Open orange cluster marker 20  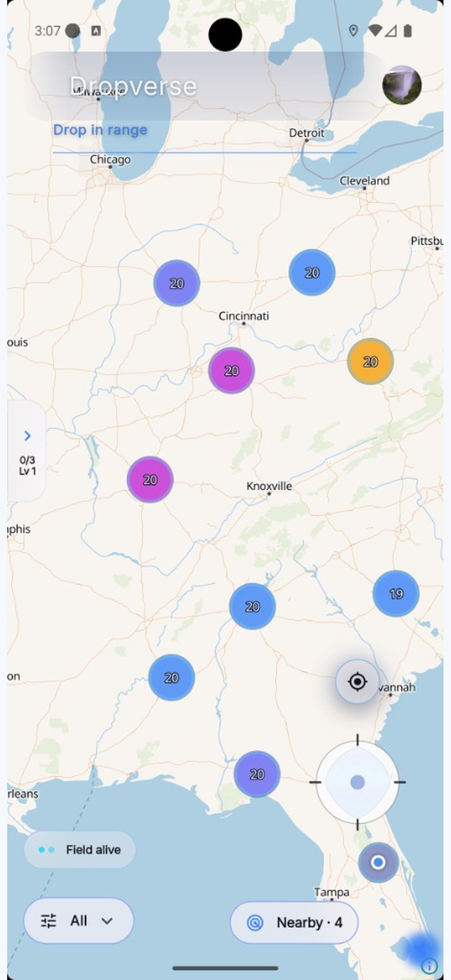click(x=370, y=361)
